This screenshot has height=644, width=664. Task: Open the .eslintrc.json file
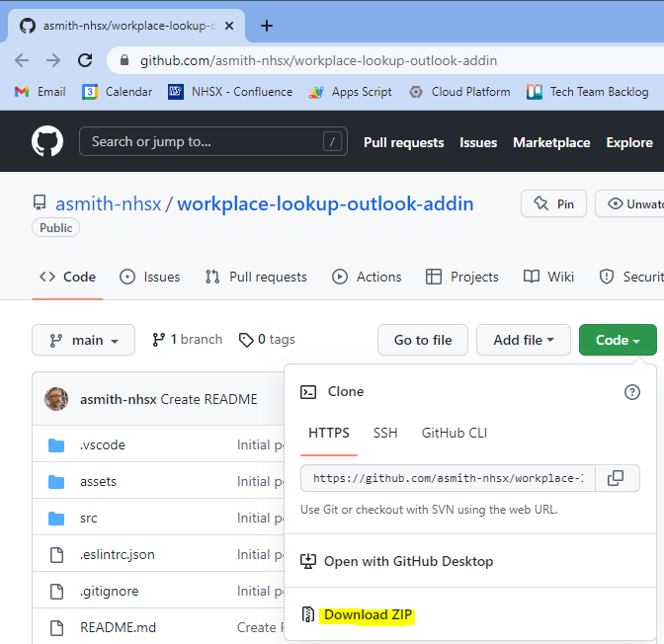click(118, 555)
